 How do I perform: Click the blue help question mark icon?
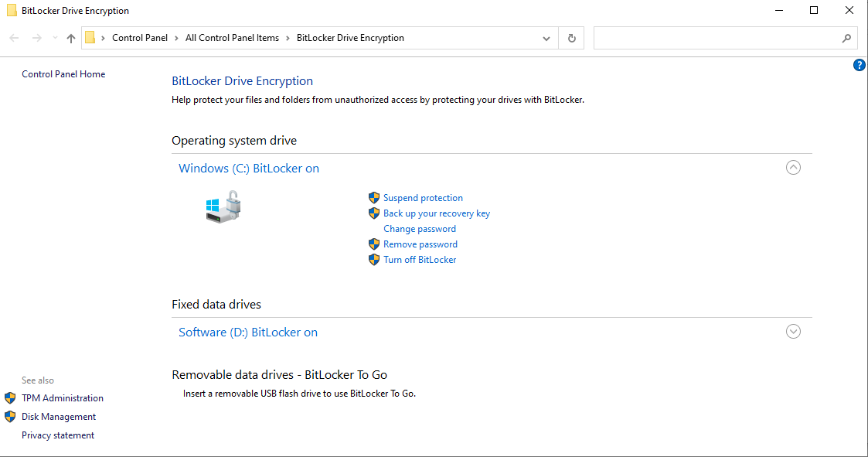[x=859, y=65]
